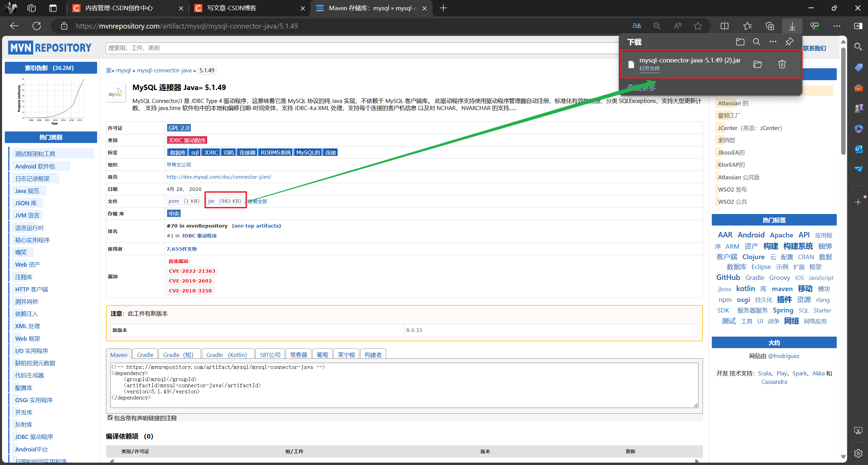Click the browser back arrow
The image size is (868, 465).
(14, 26)
